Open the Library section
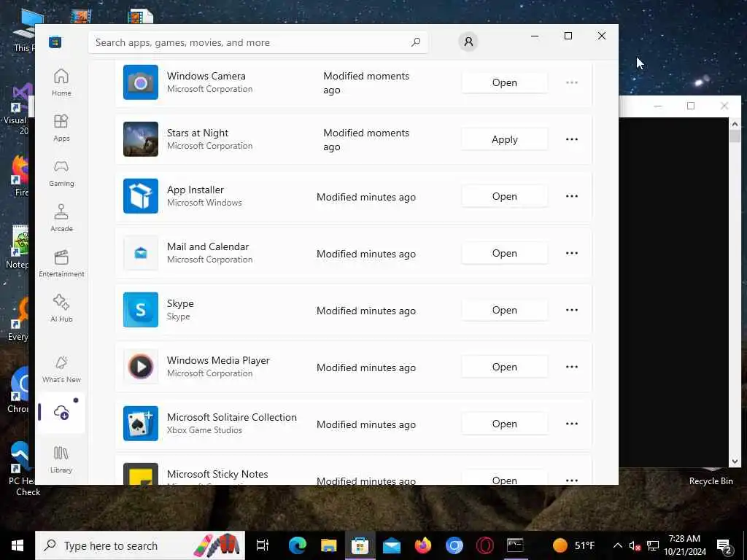 pos(61,459)
